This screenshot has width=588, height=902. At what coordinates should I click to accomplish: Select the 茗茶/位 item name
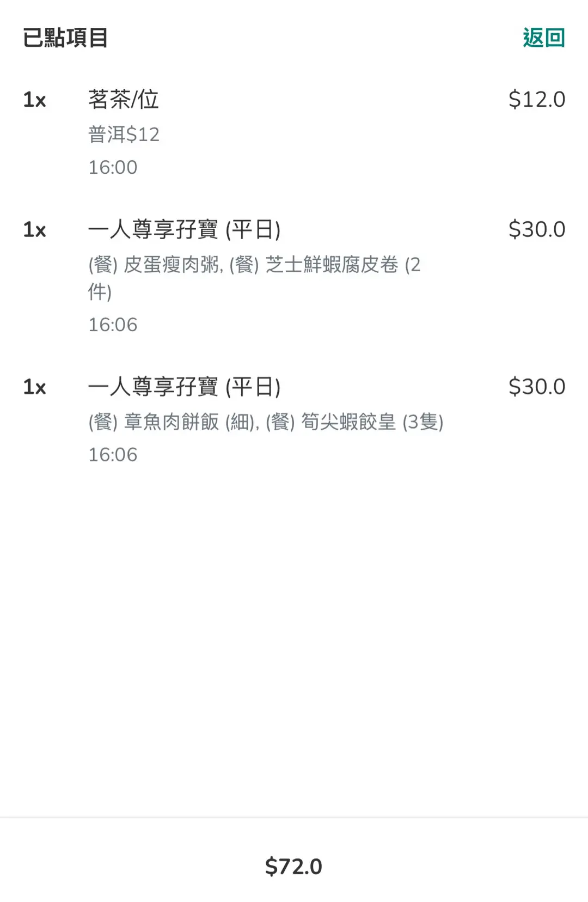(x=123, y=100)
